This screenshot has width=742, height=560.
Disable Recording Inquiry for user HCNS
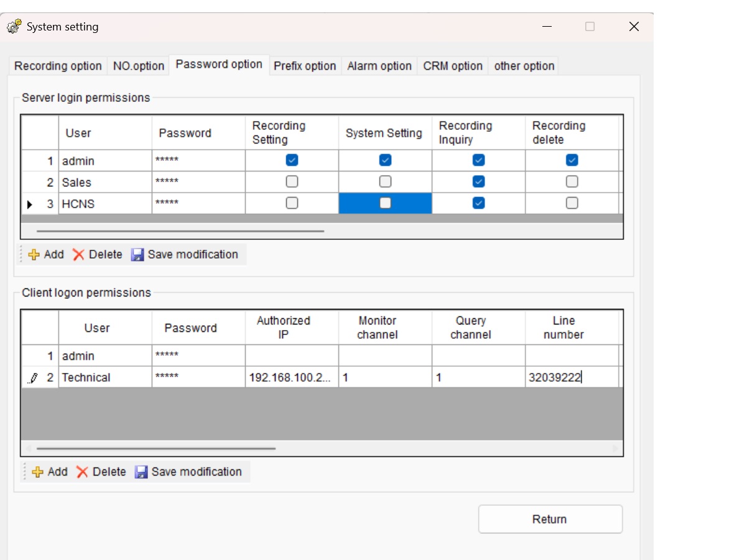tap(478, 203)
